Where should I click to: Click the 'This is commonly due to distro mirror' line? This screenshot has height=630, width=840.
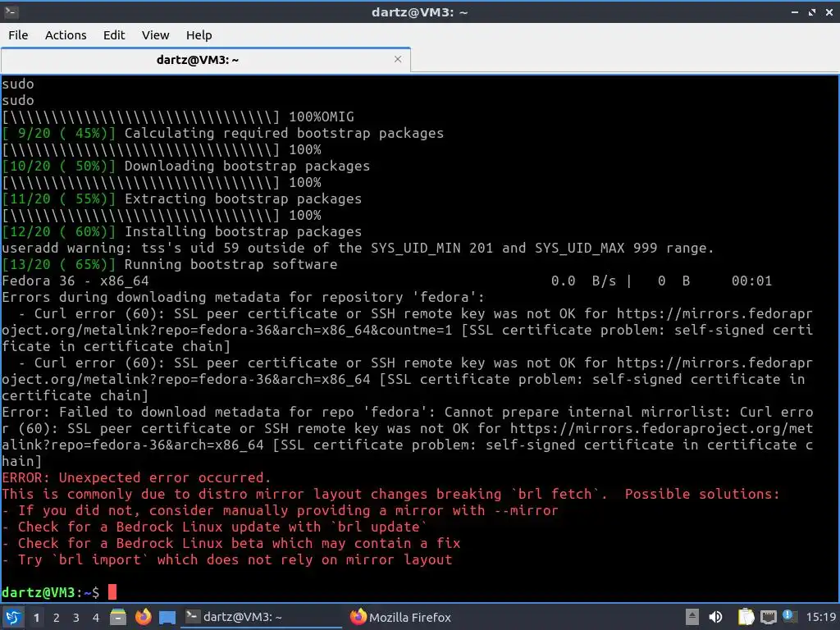390,493
